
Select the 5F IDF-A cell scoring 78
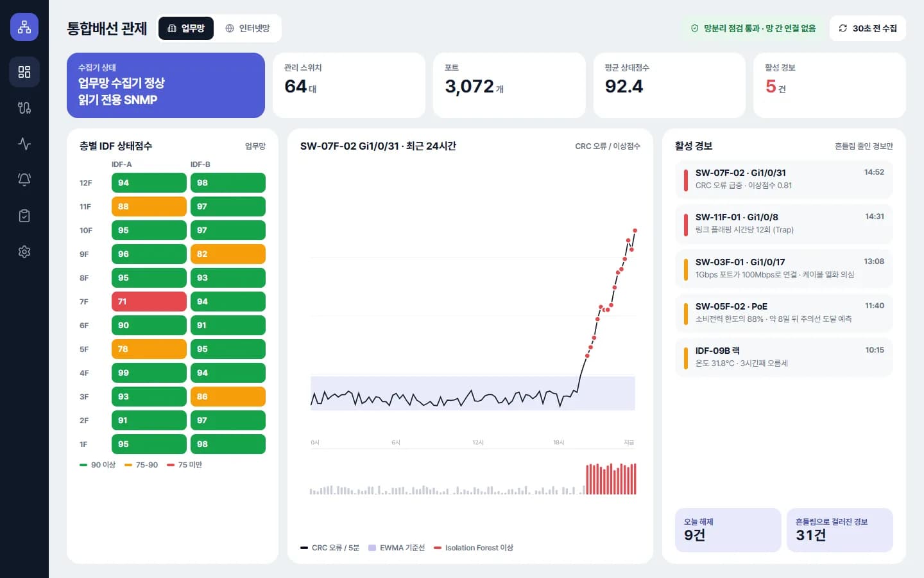coord(149,349)
